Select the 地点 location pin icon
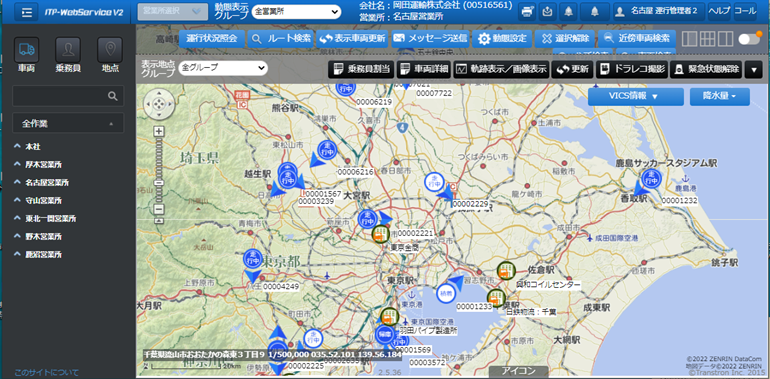 (x=110, y=50)
